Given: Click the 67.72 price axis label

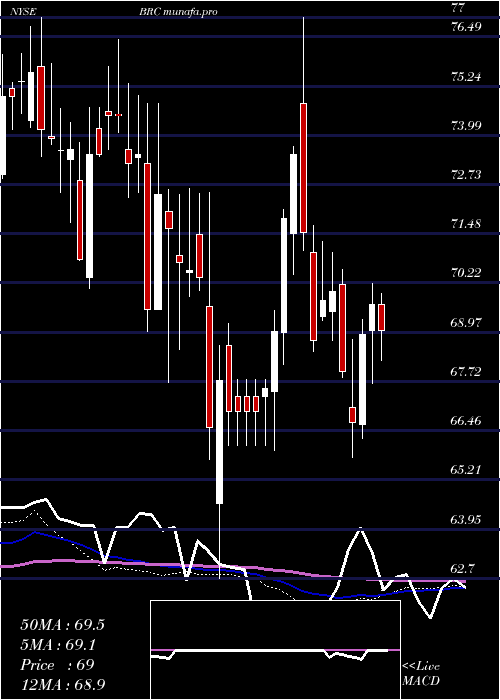Looking at the screenshot, I should pos(466,371).
